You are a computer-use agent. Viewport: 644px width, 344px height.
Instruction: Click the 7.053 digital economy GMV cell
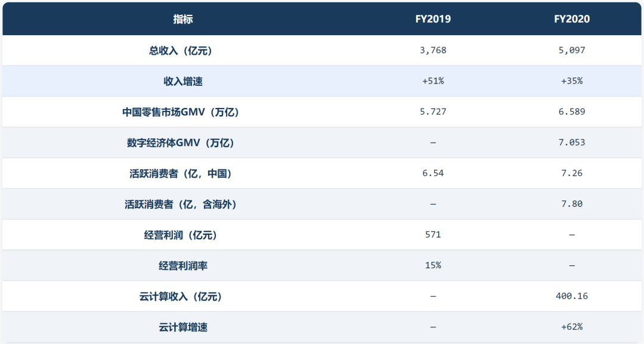pos(572,142)
